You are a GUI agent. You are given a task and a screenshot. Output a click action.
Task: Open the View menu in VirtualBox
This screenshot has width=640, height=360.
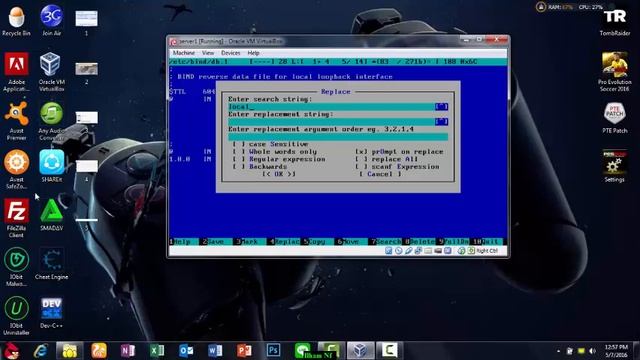point(207,53)
